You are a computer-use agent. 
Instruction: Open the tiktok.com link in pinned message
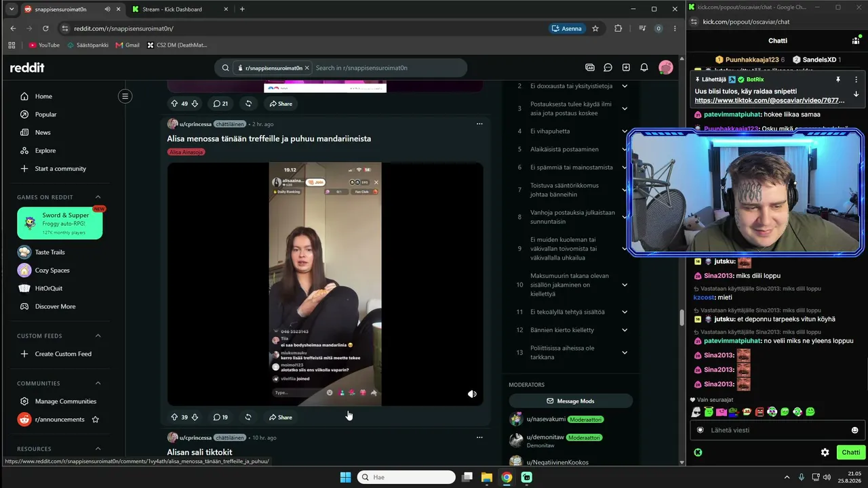coord(770,100)
